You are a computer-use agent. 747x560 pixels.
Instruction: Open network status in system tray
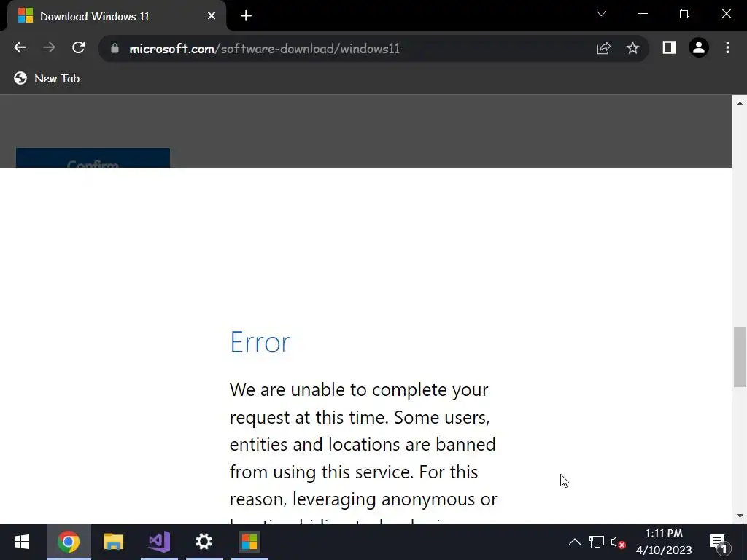[597, 542]
